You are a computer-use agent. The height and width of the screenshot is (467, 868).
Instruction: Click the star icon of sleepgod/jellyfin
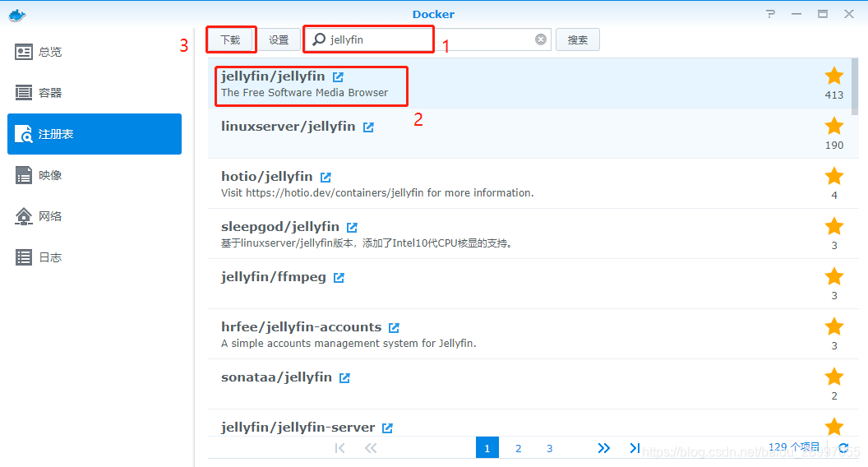point(834,226)
